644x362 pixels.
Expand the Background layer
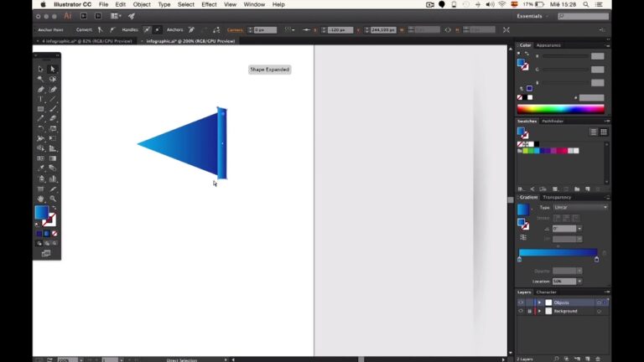(539, 311)
